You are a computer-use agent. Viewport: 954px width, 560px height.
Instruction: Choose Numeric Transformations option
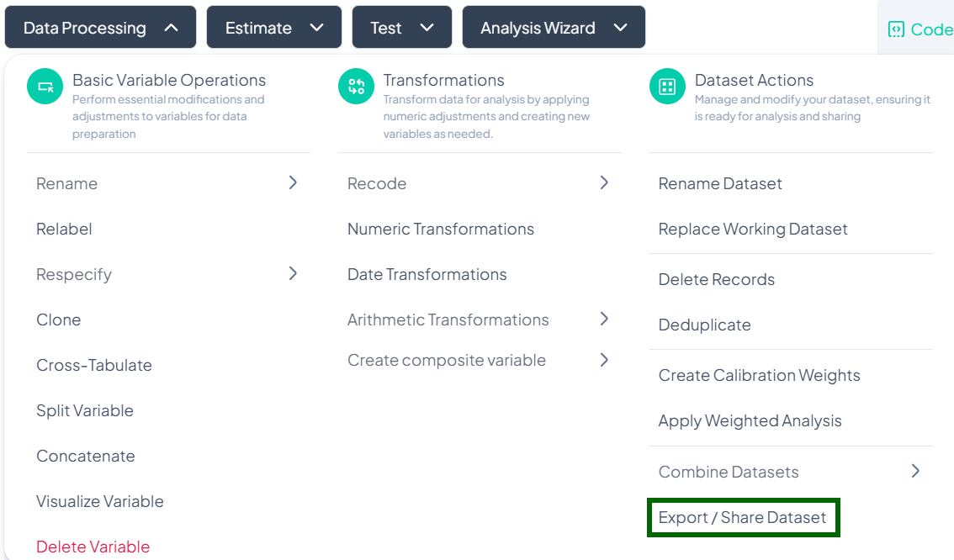click(441, 229)
